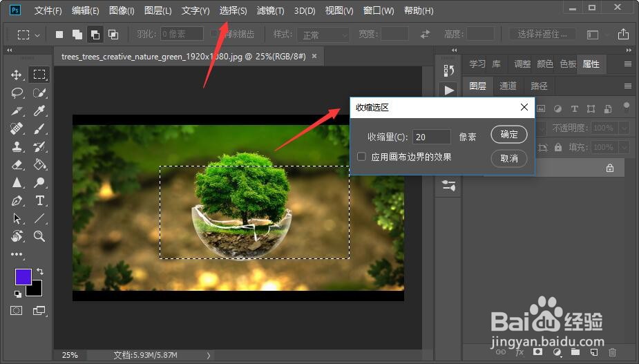639x364 pixels.
Task: Select the Horizontal Type tool
Action: (x=39, y=200)
